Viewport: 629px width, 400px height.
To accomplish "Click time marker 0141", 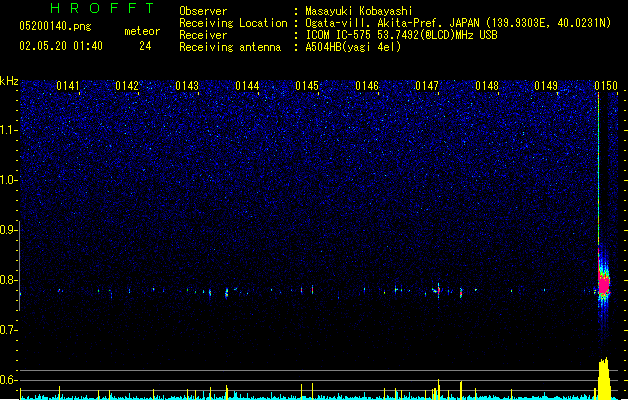I will 68,86.
